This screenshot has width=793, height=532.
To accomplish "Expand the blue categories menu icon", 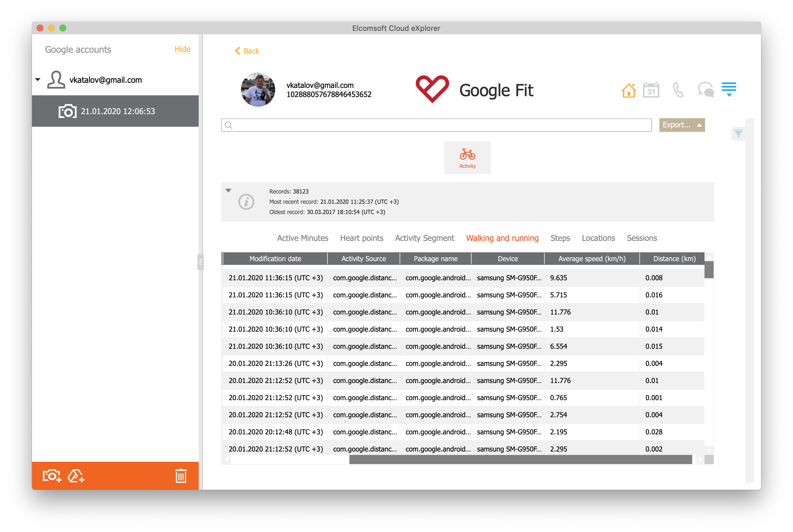I will 729,90.
